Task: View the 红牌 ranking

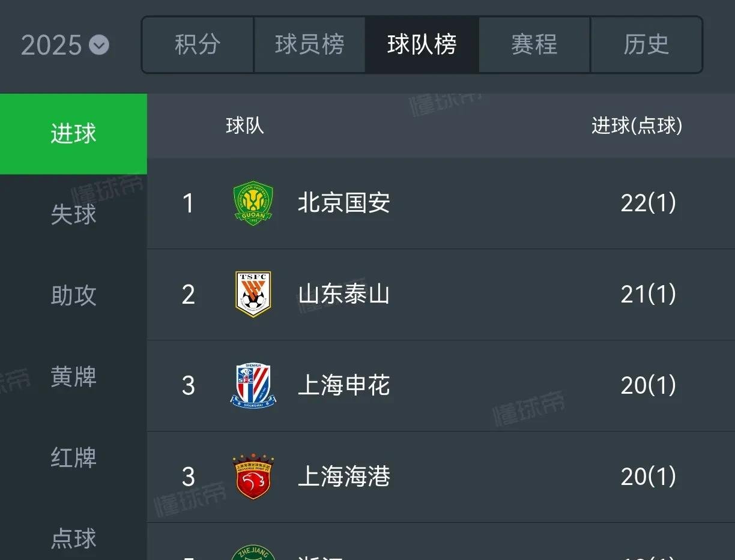Action: tap(73, 458)
